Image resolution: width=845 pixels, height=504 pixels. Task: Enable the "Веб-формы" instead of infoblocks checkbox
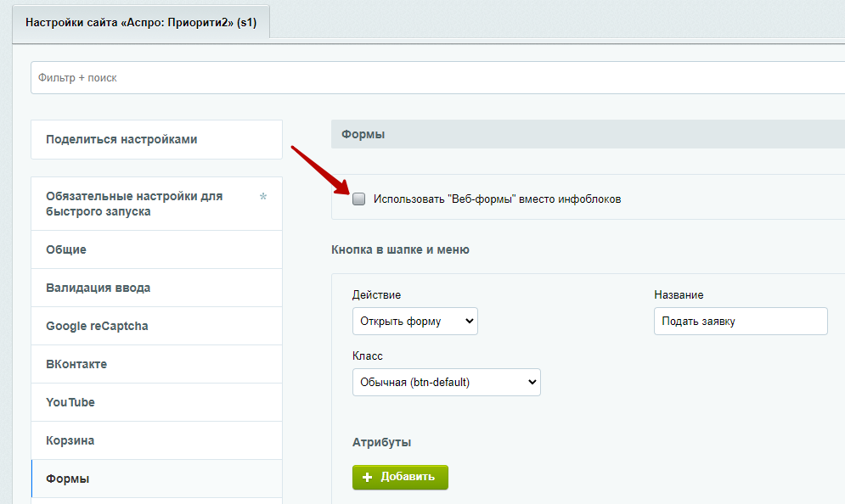pyautogui.click(x=359, y=199)
